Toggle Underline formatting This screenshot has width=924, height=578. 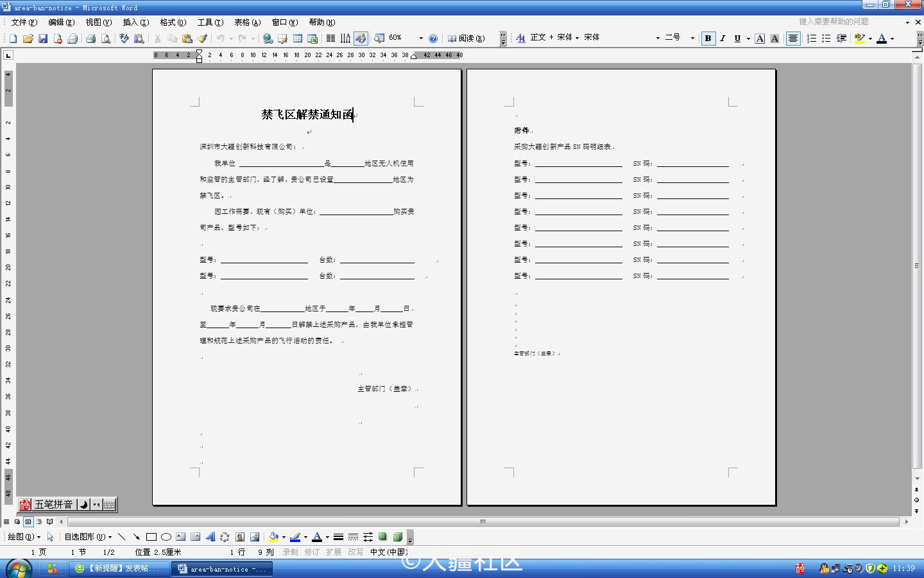pos(737,39)
